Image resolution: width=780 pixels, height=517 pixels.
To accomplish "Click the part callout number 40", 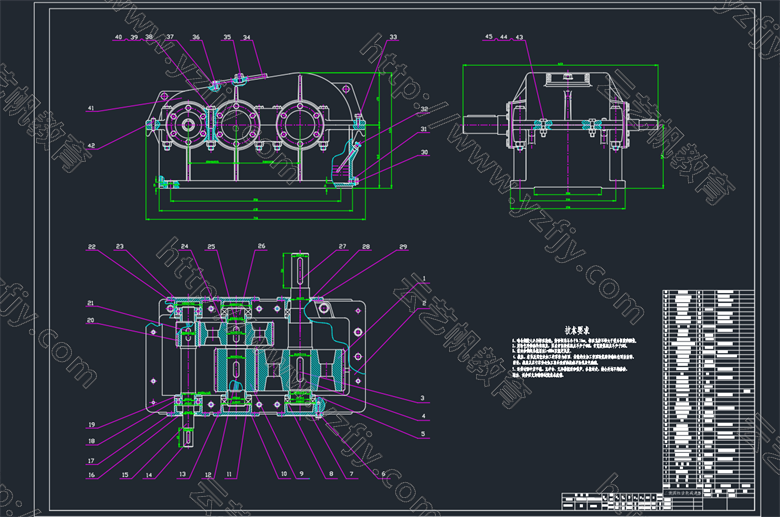I will tap(118, 37).
